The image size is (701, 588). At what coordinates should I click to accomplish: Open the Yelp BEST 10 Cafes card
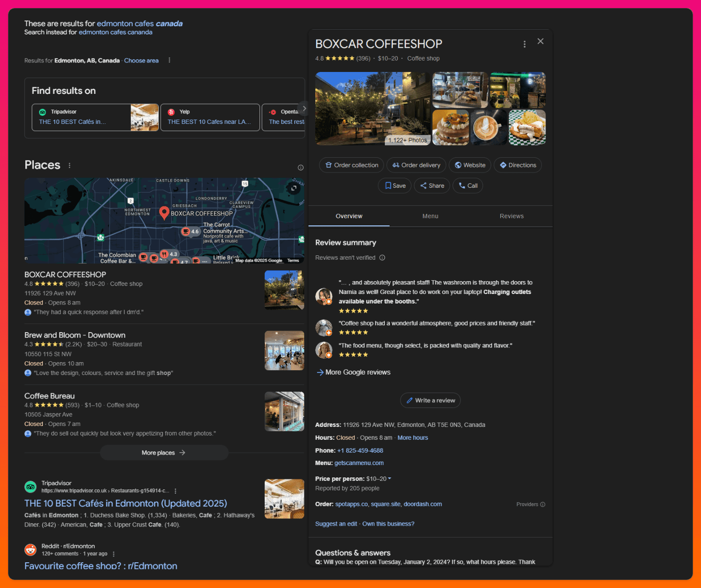click(x=210, y=117)
